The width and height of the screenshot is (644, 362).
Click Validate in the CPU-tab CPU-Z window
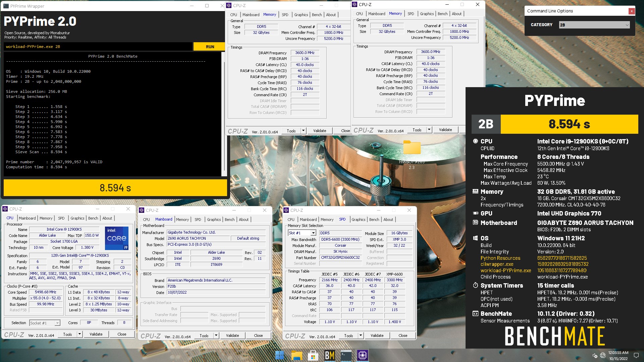point(96,334)
